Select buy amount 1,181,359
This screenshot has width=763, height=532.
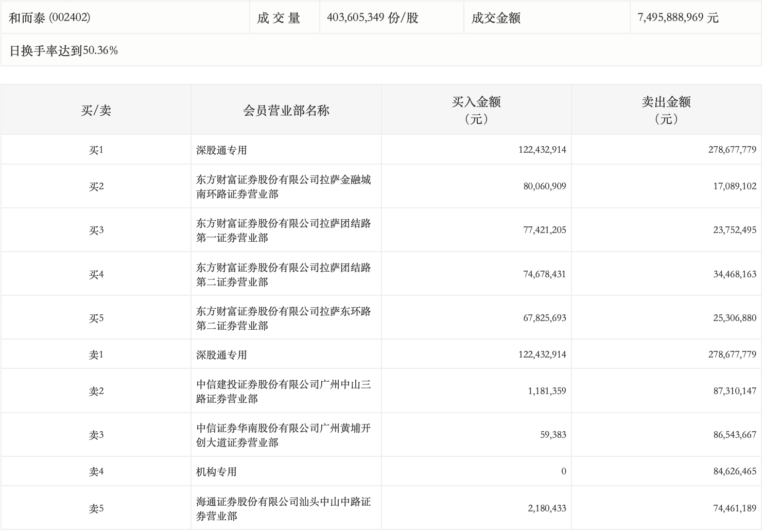click(547, 392)
